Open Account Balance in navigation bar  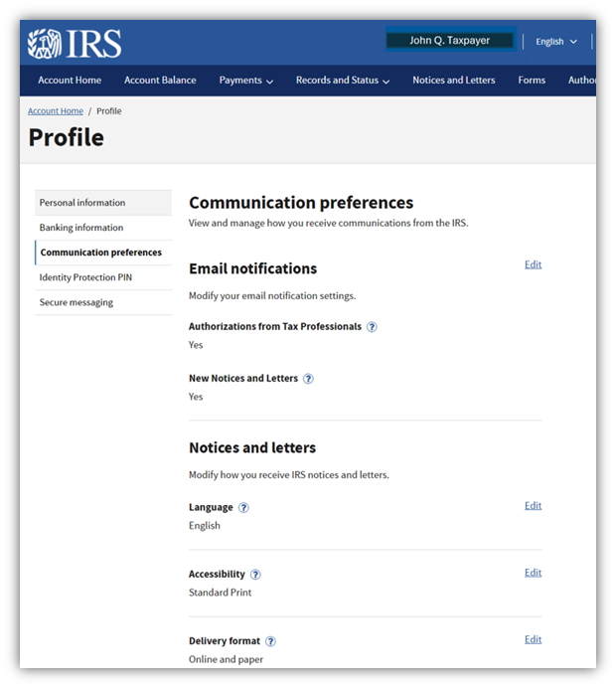click(x=160, y=81)
